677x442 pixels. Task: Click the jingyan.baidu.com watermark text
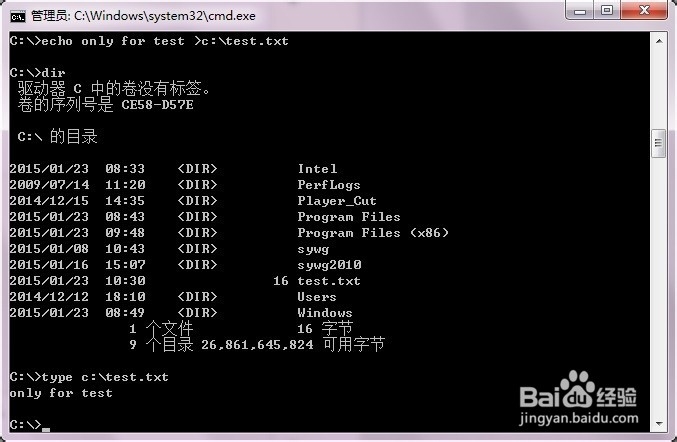pos(579,418)
